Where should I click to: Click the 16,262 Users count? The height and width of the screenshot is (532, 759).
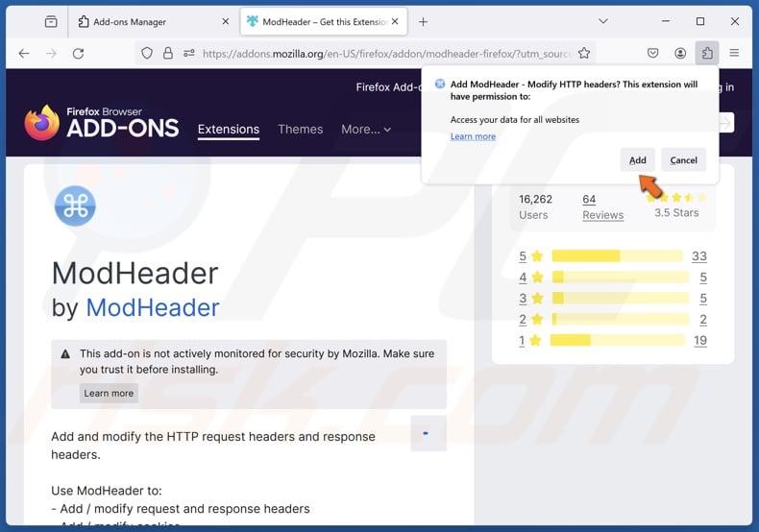[x=535, y=206]
